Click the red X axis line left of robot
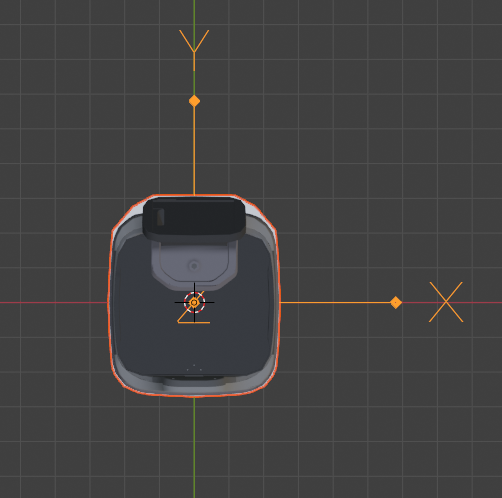This screenshot has width=502, height=498. (53, 303)
